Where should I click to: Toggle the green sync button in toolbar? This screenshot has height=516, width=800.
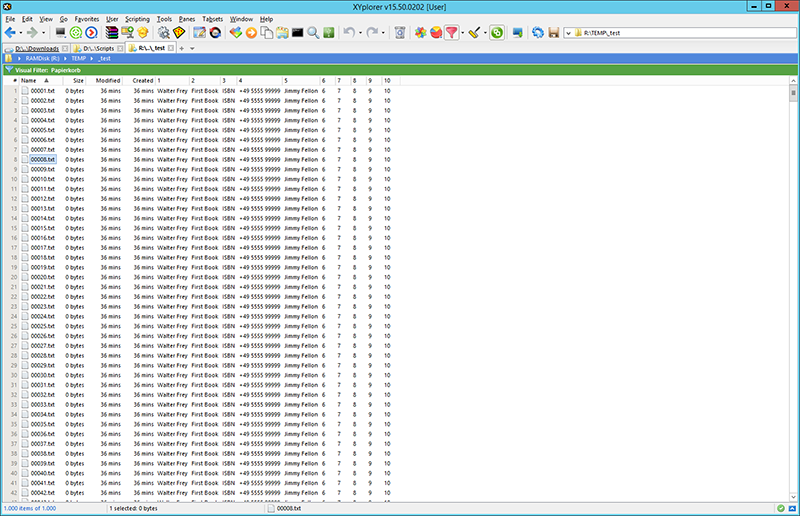pyautogui.click(x=498, y=33)
